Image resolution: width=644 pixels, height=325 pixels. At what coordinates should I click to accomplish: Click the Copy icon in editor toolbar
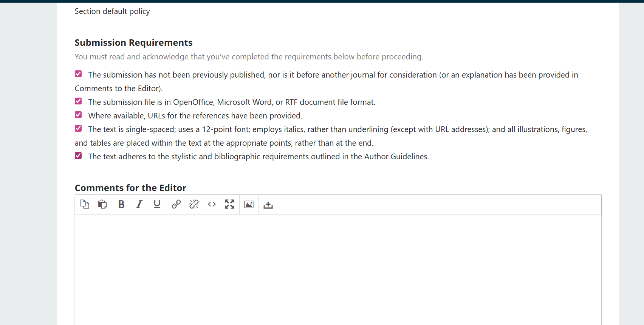pyautogui.click(x=84, y=204)
